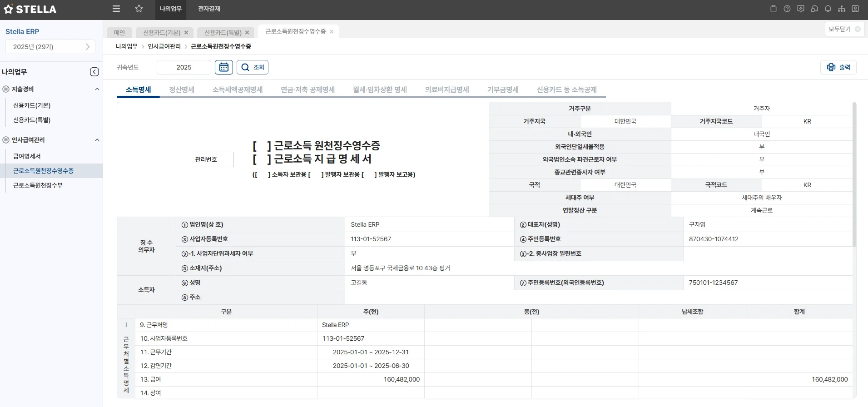
Task: Show notifications bell icon
Action: [828, 9]
